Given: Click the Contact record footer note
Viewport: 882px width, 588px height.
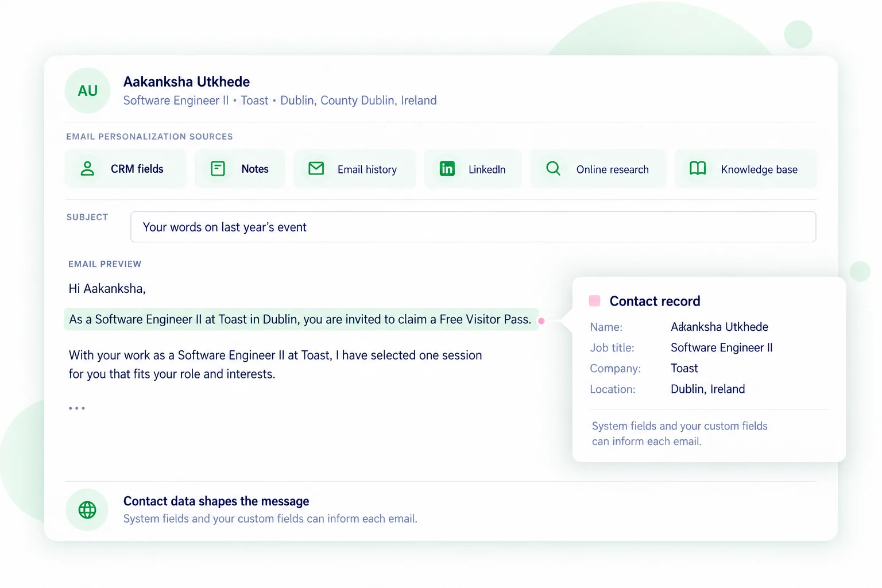Looking at the screenshot, I should (x=680, y=434).
